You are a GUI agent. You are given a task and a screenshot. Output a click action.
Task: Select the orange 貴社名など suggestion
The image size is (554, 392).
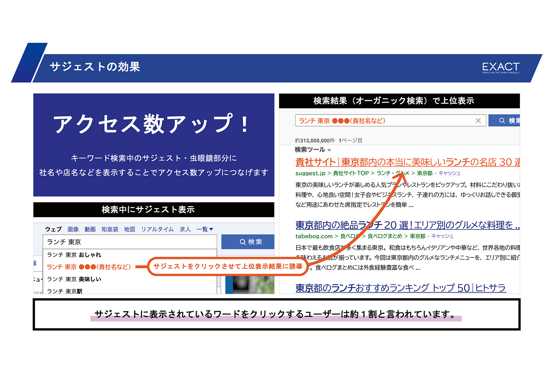click(89, 267)
